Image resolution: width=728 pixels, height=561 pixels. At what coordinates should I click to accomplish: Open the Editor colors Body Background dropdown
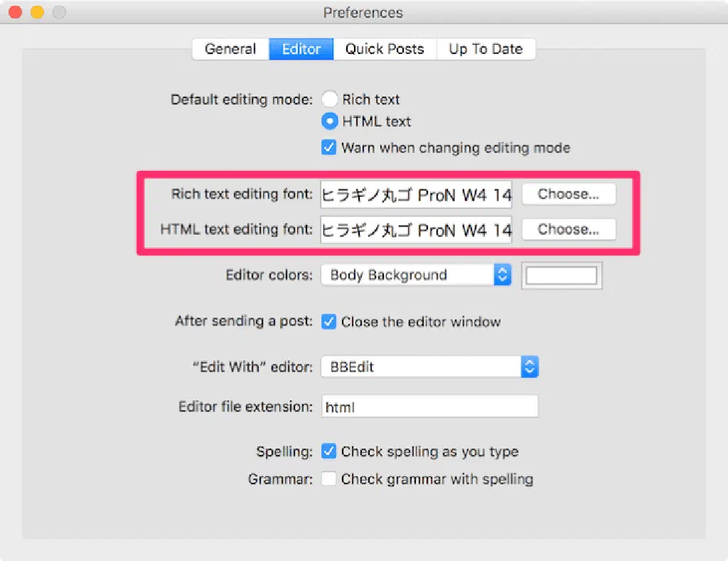tap(416, 275)
